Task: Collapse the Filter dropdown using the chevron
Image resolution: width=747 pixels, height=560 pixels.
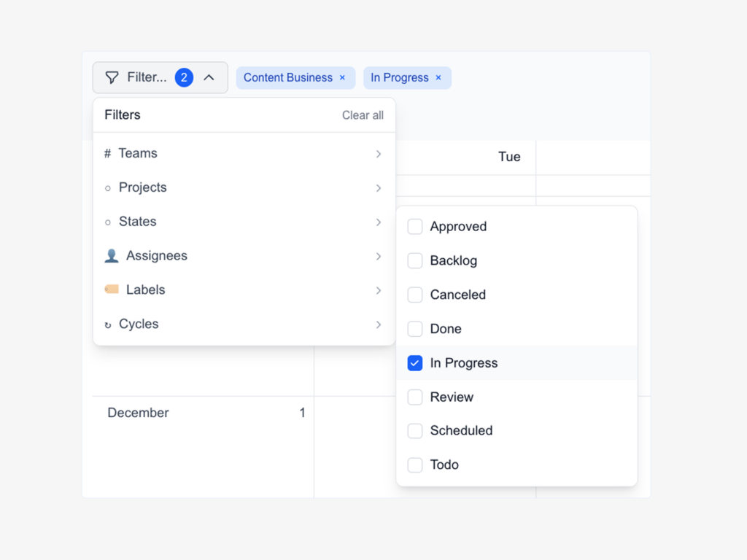Action: [209, 77]
